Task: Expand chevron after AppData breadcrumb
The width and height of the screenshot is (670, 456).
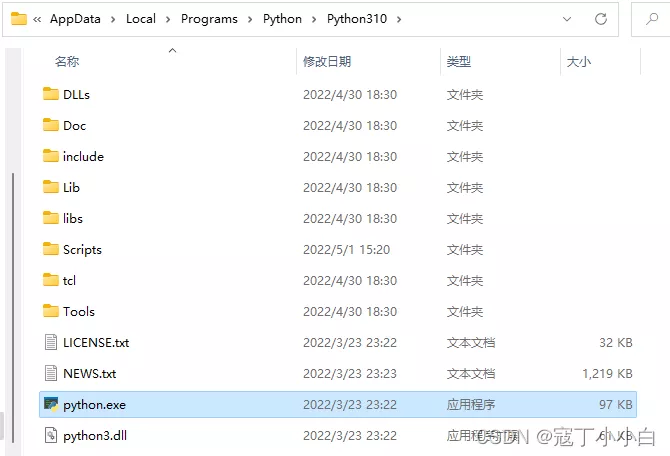Action: (113, 19)
